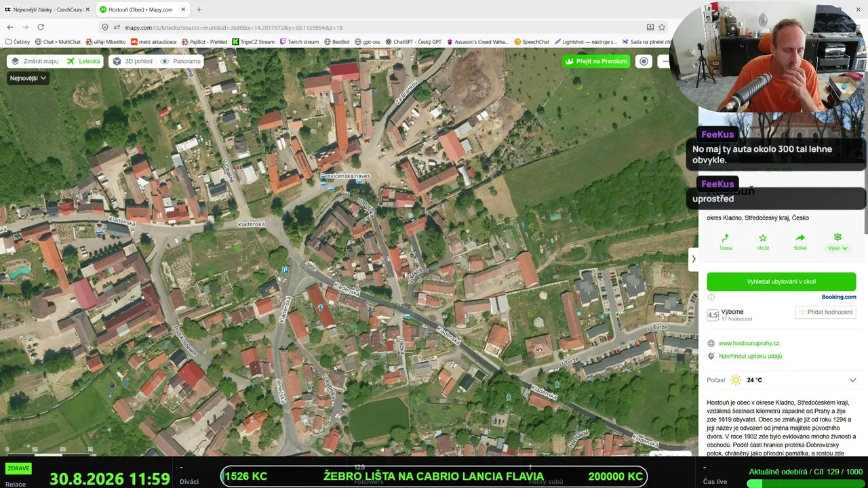
Task: Collapse the side panel with the chevron arrow
Action: click(x=693, y=259)
